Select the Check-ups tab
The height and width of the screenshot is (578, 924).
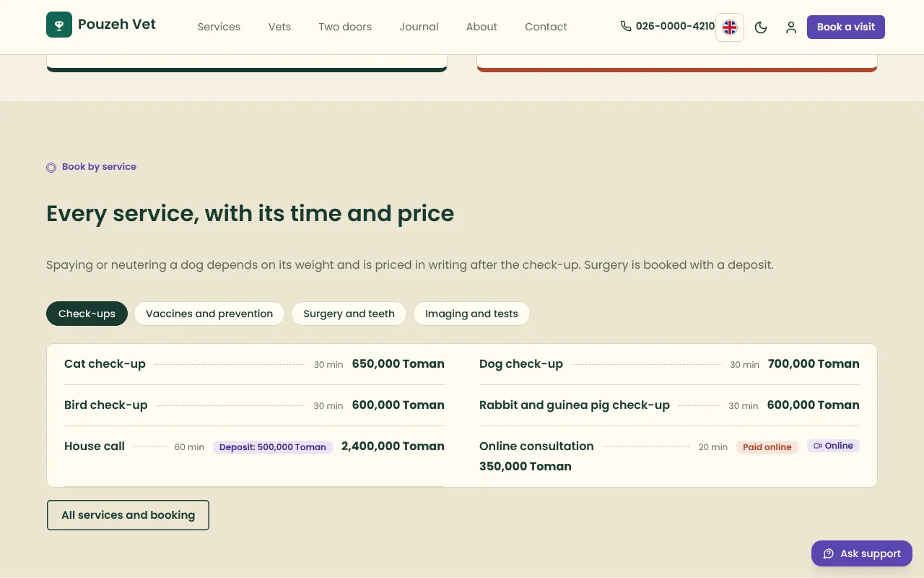pos(87,314)
